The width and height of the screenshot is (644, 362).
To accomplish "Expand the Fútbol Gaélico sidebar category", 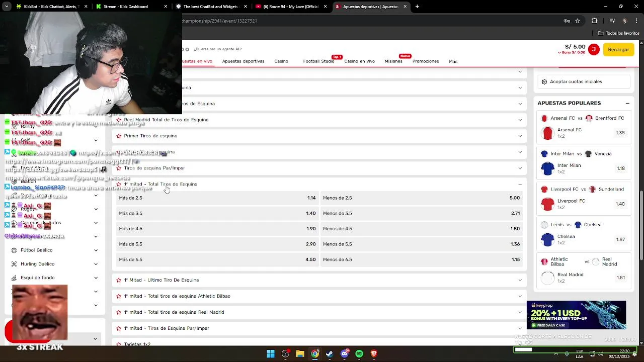I will [x=96, y=250].
